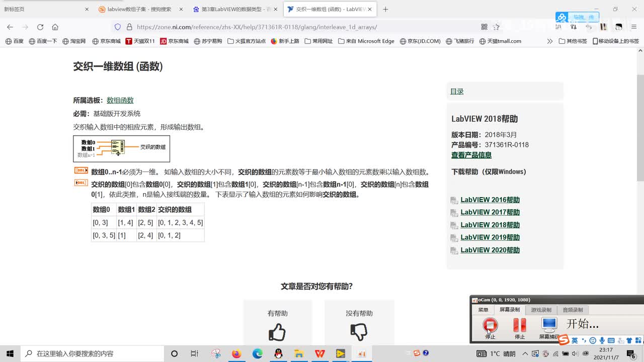
Task: Open the 天猫双11 bookmark
Action: coord(140,41)
